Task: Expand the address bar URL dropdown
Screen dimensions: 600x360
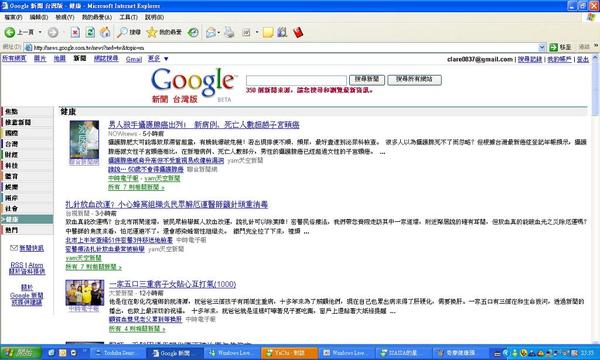Action: coord(542,47)
